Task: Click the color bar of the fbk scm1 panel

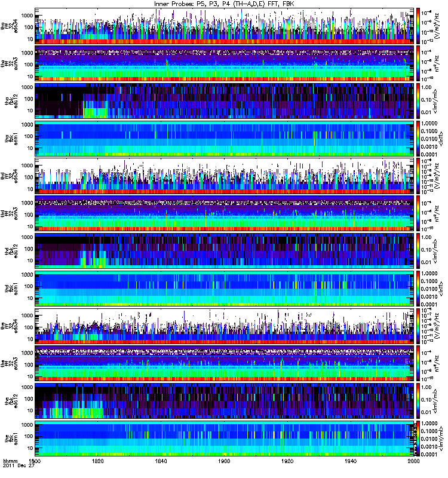Action: (418, 439)
